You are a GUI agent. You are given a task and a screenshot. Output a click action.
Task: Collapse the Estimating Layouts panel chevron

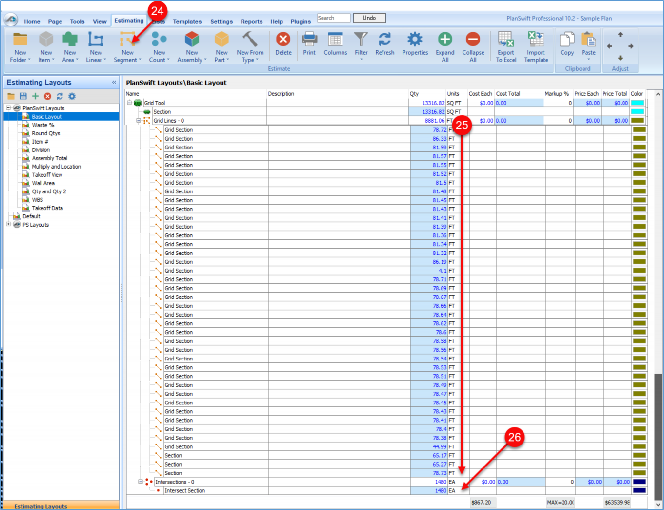[x=114, y=83]
